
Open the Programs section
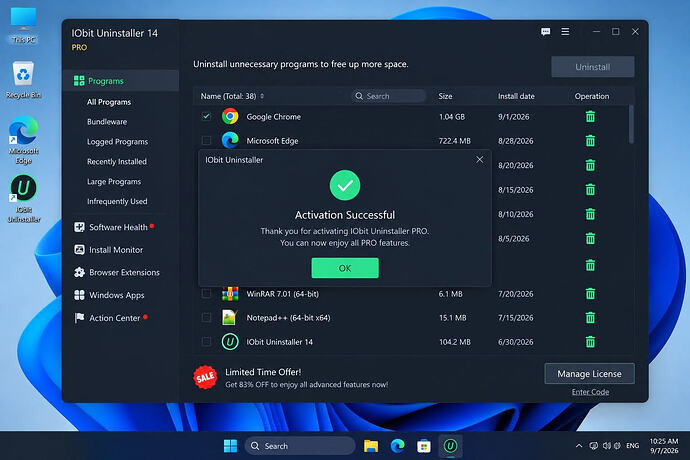[121, 81]
